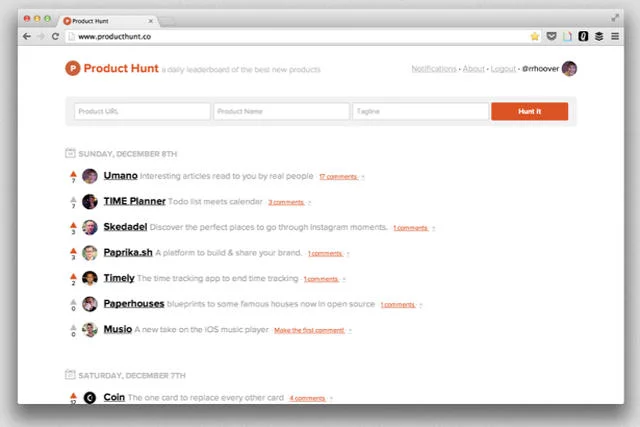This screenshot has height=427, width=640.
Task: Open the Coin product link
Action: 114,397
